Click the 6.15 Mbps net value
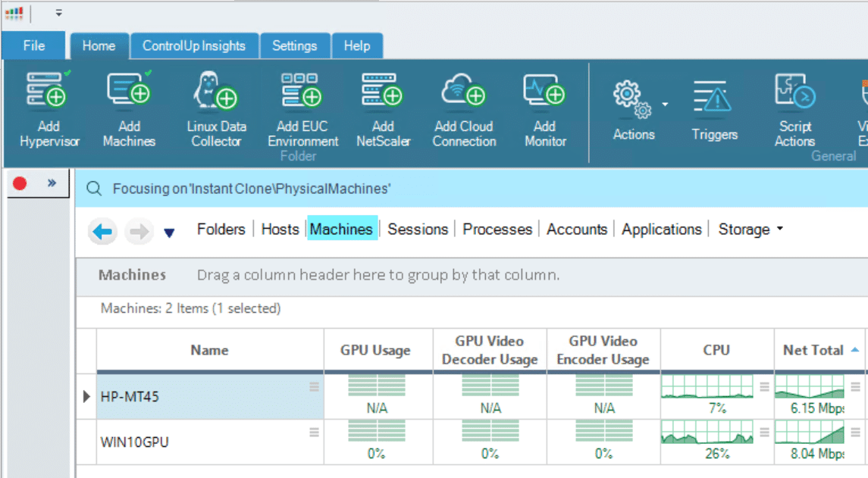 (817, 409)
